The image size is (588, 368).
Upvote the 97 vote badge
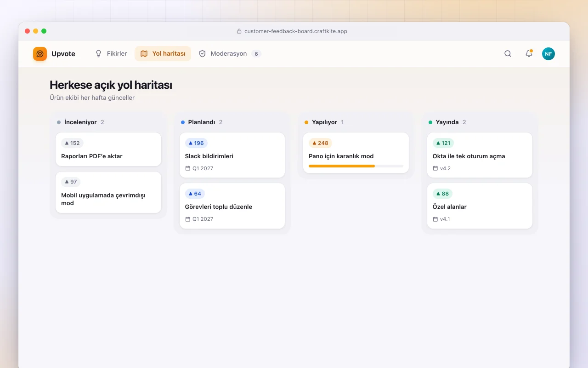point(71,182)
